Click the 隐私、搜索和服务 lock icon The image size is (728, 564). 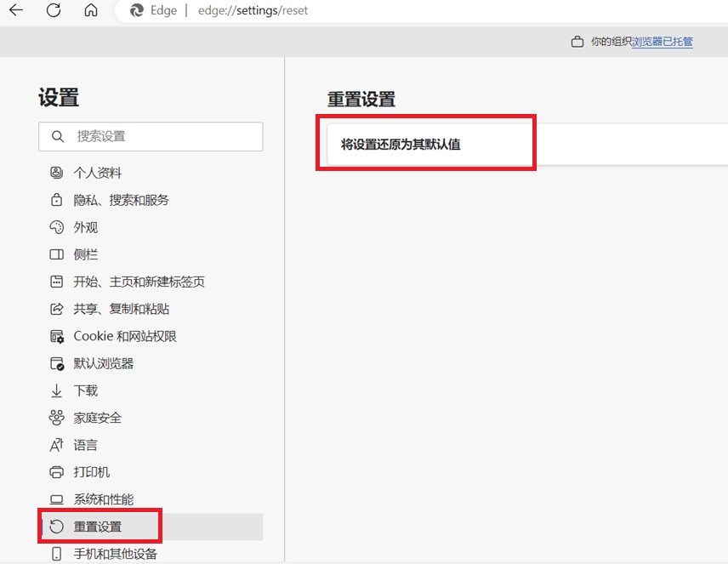click(55, 200)
